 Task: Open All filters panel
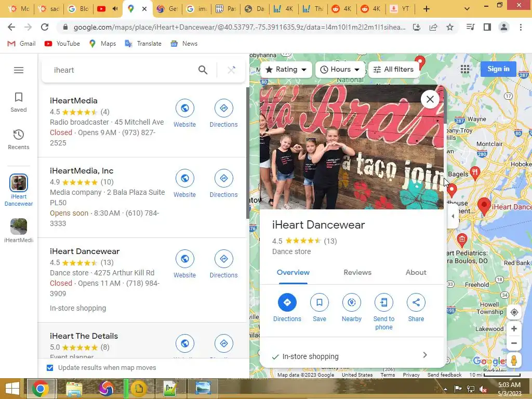pos(394,69)
